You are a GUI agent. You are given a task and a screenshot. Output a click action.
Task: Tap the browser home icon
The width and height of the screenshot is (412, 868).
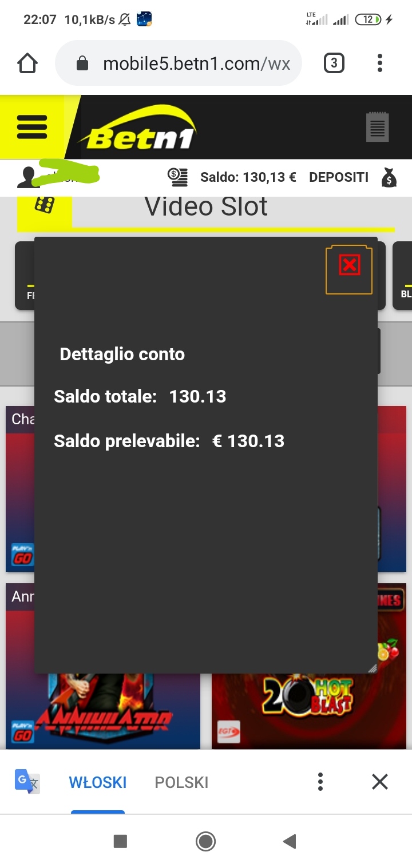click(x=27, y=63)
